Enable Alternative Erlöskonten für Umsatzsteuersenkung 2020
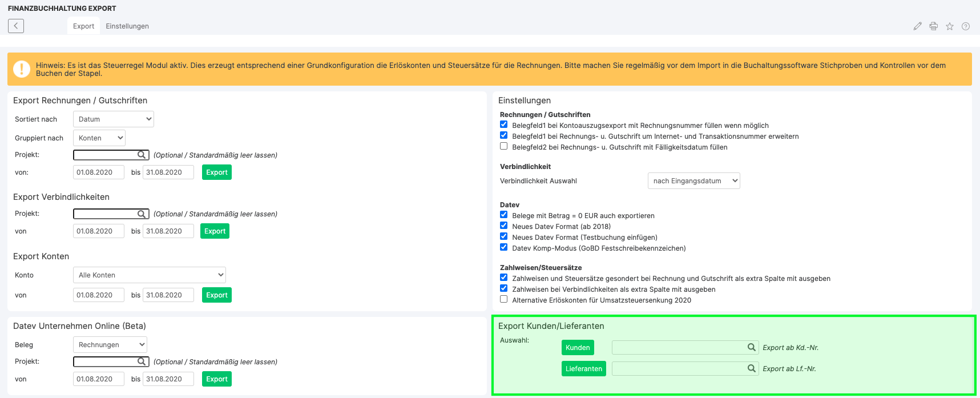The width and height of the screenshot is (980, 398). point(503,300)
